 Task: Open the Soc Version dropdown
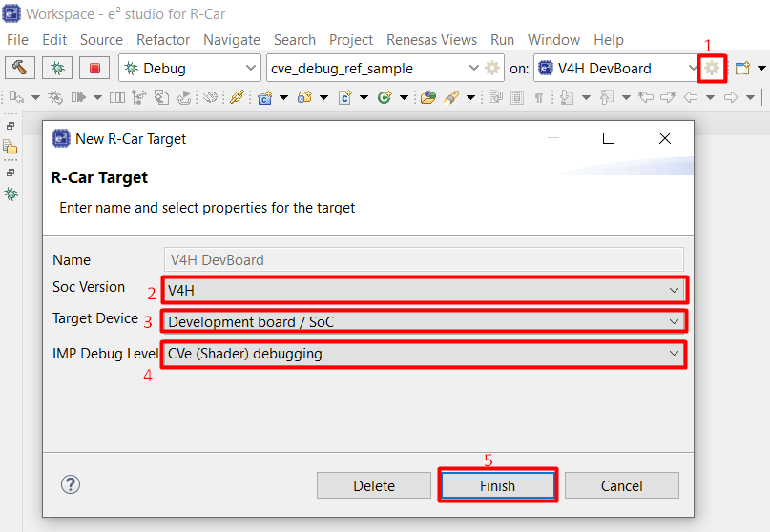(x=424, y=290)
